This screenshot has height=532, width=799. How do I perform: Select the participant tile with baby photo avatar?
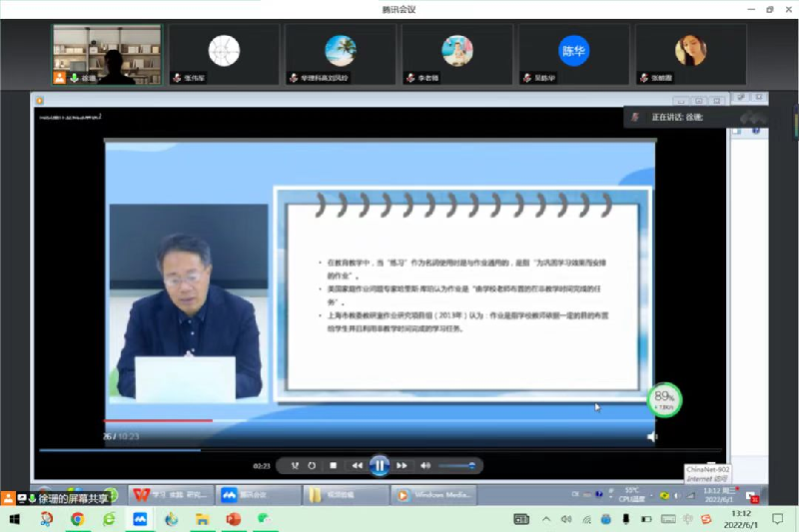457,54
